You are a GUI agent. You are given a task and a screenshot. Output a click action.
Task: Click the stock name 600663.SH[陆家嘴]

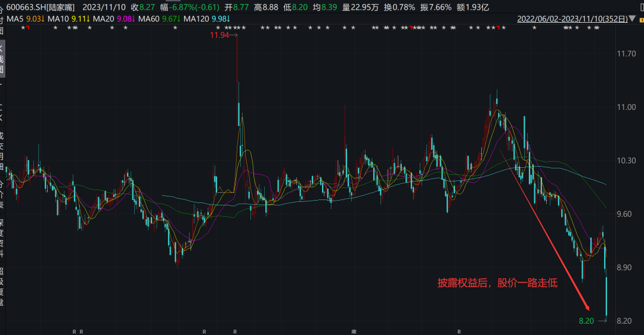point(41,7)
